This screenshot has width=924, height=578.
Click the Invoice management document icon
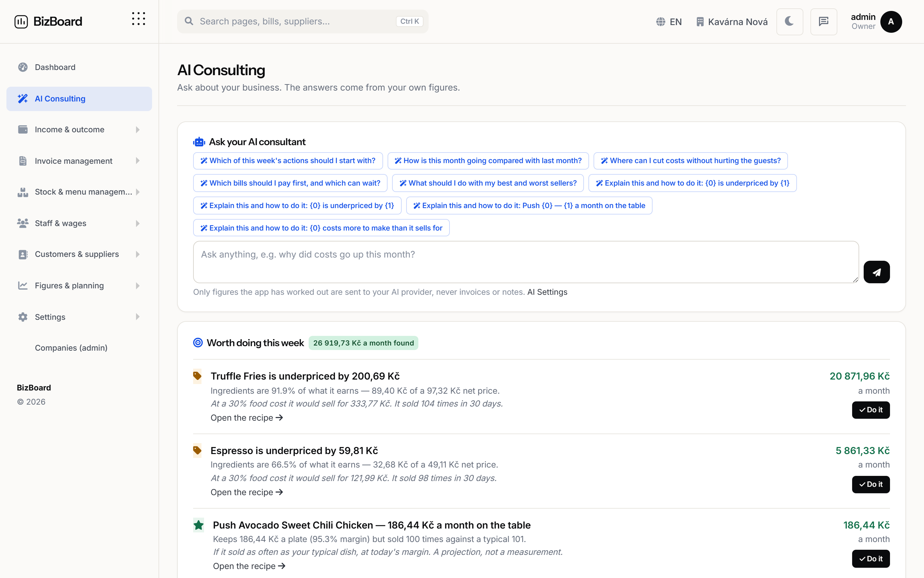click(x=22, y=161)
